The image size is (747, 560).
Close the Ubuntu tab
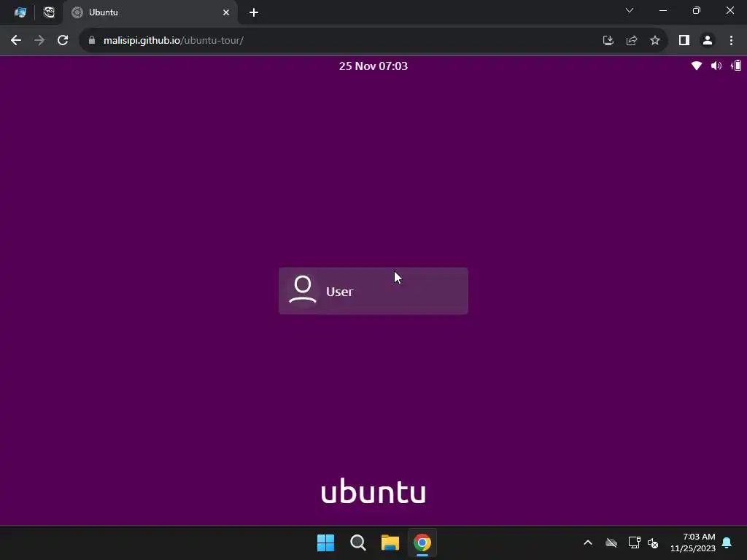pos(226,12)
